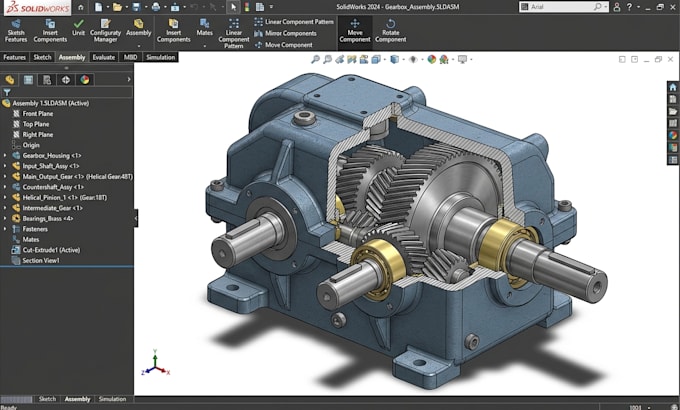Click the Help question mark icon

(x=629, y=7)
